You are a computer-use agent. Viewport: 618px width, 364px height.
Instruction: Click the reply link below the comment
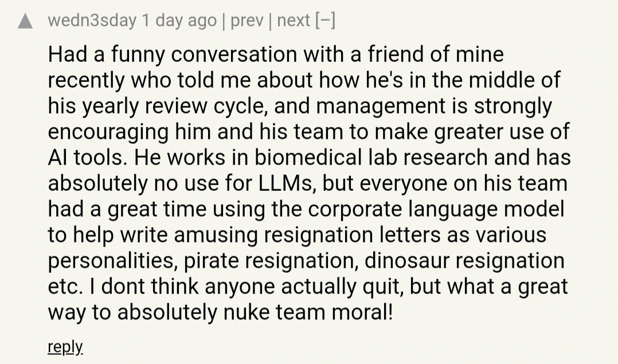click(x=65, y=347)
